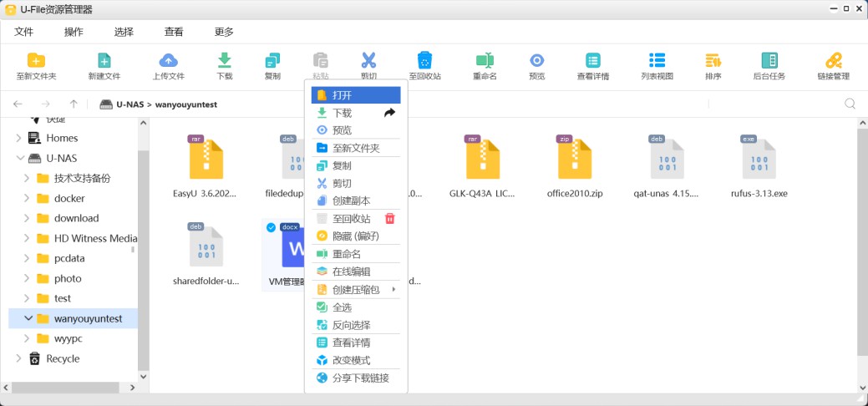The width and height of the screenshot is (868, 406).
Task: Expand the docker folder node
Action: pyautogui.click(x=27, y=198)
